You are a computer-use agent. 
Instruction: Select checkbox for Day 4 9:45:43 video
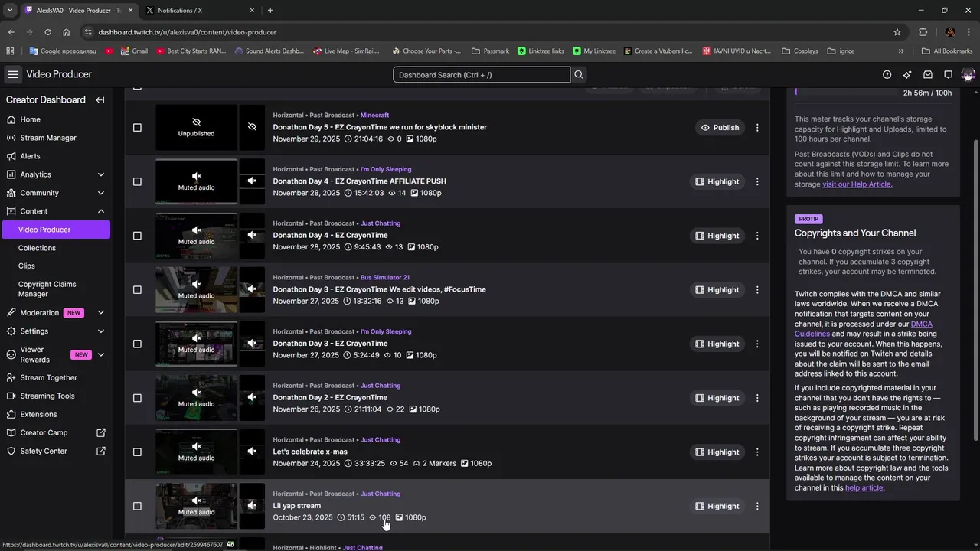[x=137, y=236]
